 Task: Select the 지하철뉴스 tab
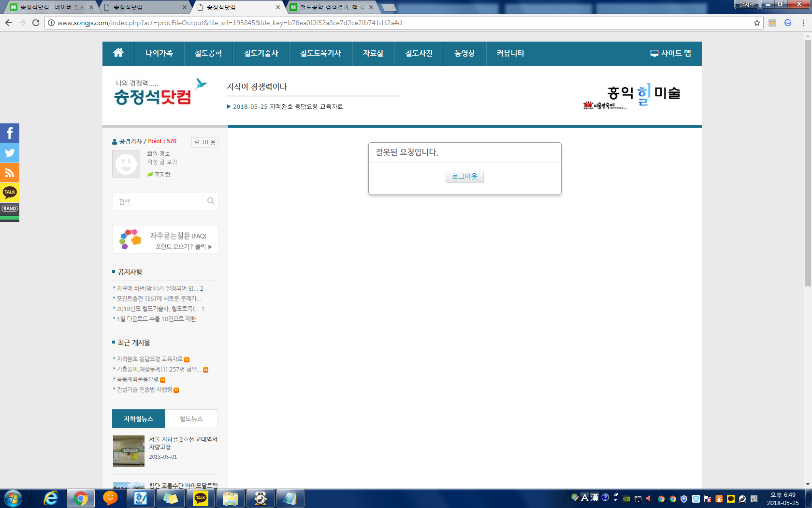pos(138,418)
